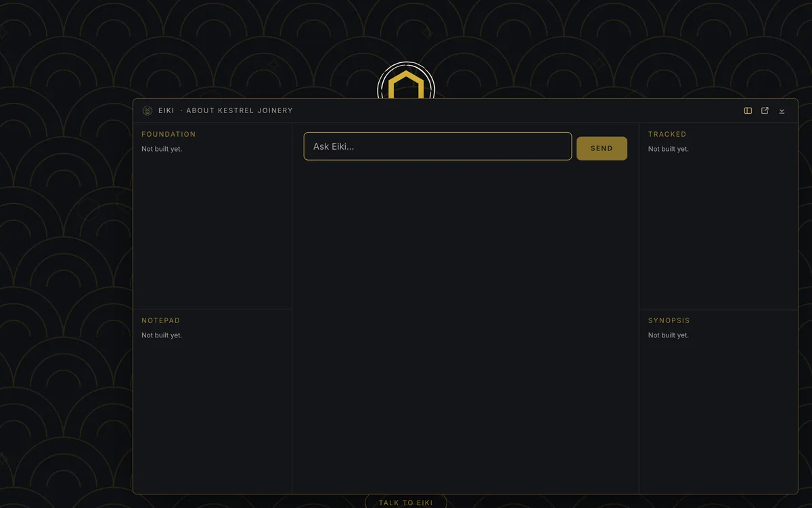
Task: Collapse the Eiki panel with the down-arrow icon
Action: click(782, 110)
